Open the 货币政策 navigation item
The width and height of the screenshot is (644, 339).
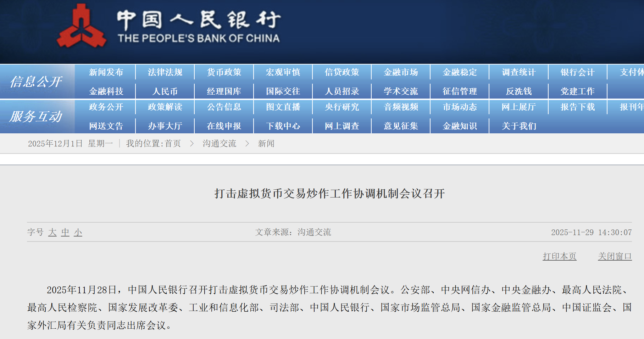tap(224, 72)
